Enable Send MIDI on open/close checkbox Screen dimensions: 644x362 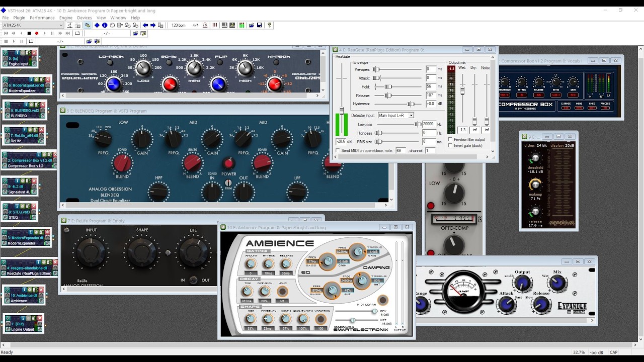338,150
